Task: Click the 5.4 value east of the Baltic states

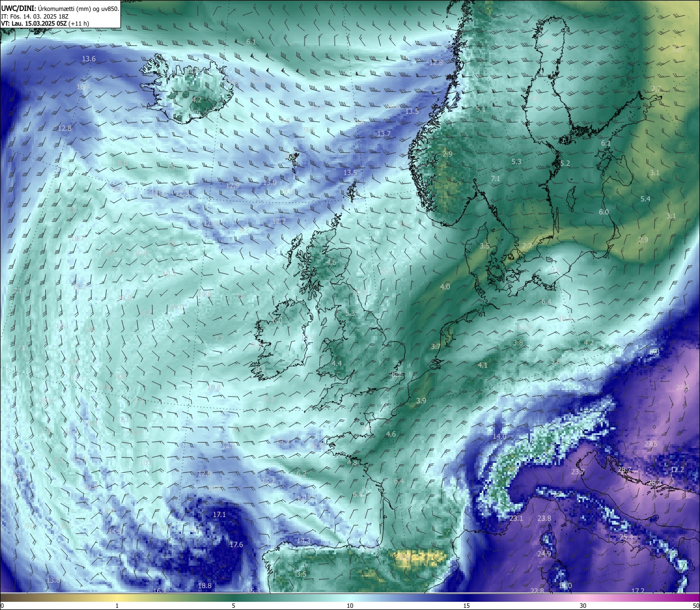Action: (x=645, y=199)
